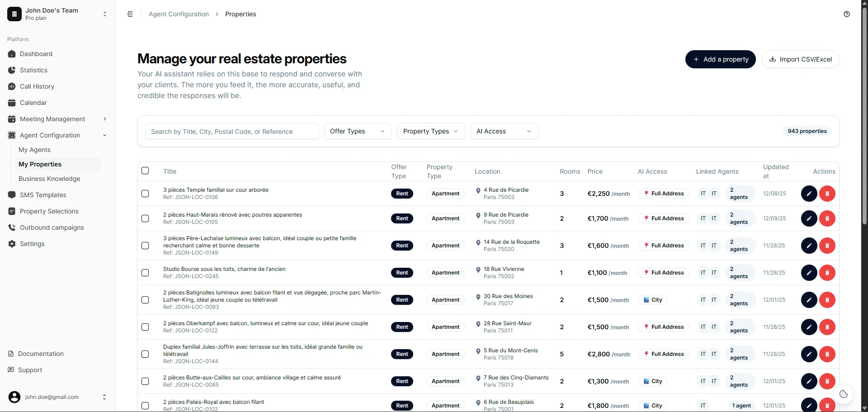
Task: Delete the 3 pièces Temple familial property
Action: coord(828,193)
